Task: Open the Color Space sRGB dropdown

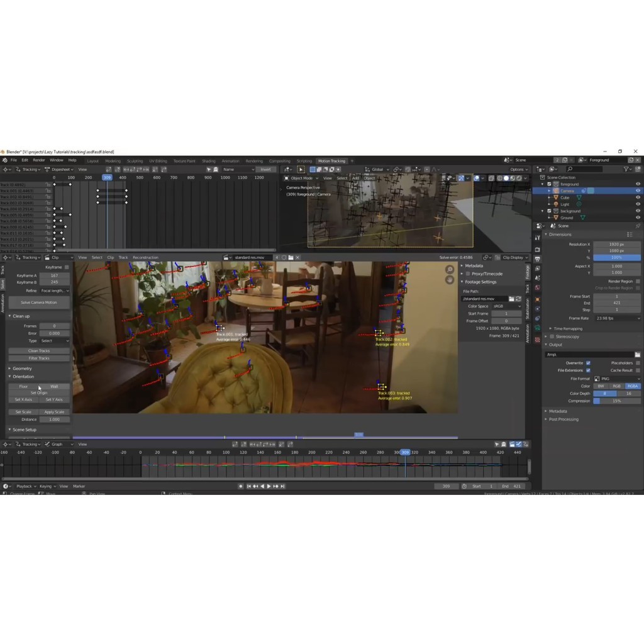Action: (506, 306)
